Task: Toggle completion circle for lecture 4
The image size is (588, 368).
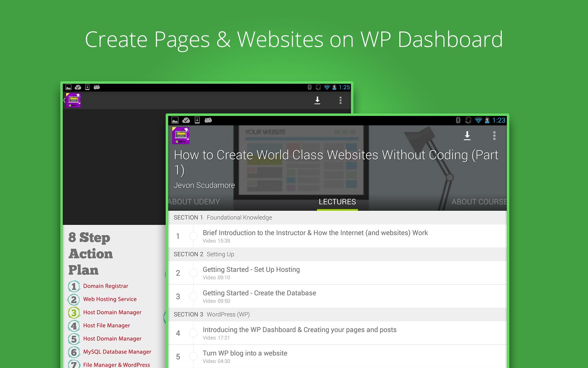Action: [x=193, y=333]
